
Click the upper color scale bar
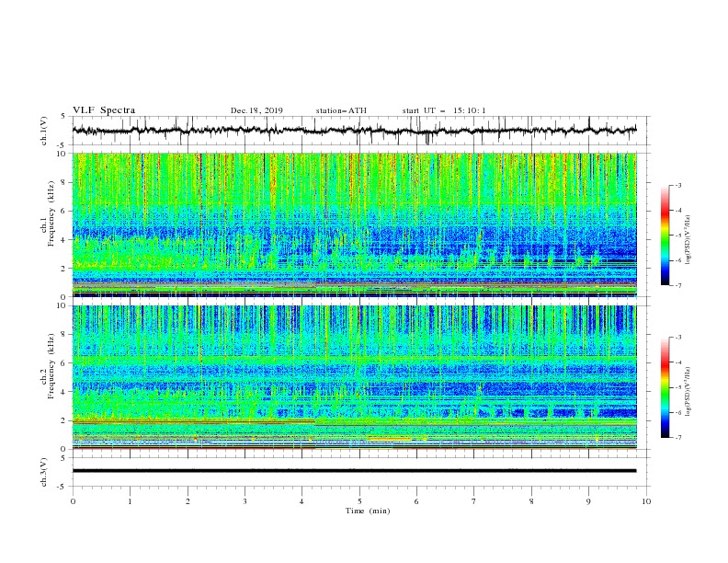point(665,236)
